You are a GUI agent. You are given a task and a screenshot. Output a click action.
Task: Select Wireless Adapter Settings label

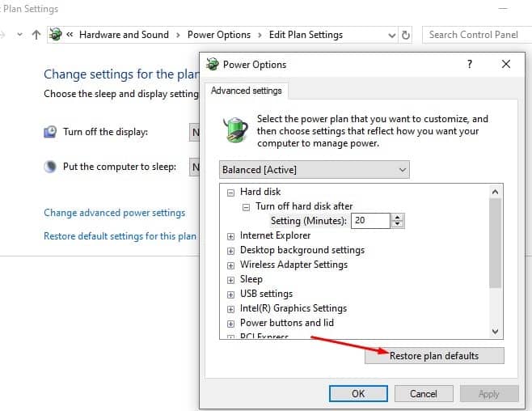[x=293, y=265]
